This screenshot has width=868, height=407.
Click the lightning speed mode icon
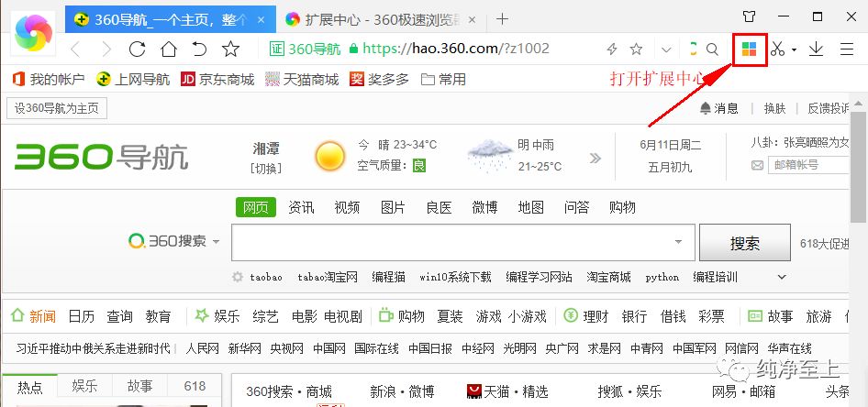click(x=612, y=49)
